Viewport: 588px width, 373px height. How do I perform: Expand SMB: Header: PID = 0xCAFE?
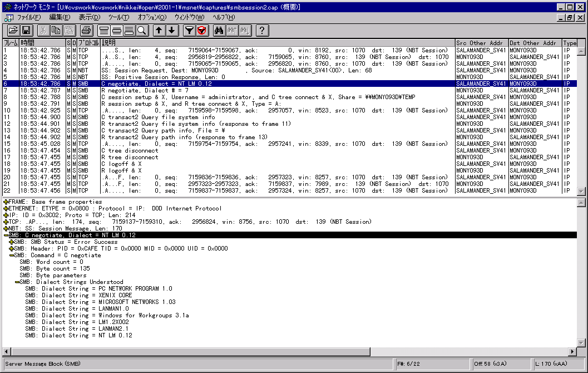pos(11,249)
